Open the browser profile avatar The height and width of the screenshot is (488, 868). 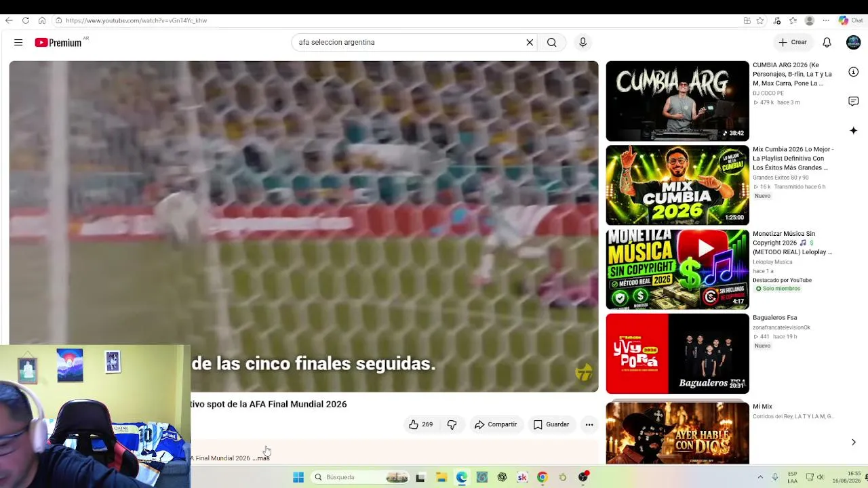click(809, 20)
